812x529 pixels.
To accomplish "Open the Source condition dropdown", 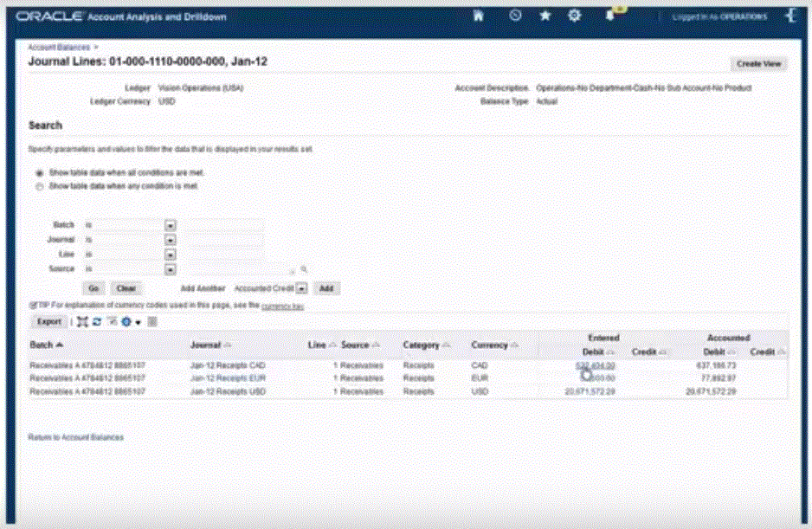I will (x=171, y=269).
